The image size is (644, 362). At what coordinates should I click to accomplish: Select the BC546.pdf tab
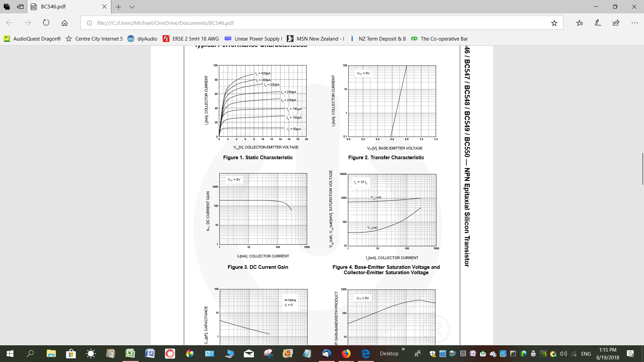[x=69, y=7]
